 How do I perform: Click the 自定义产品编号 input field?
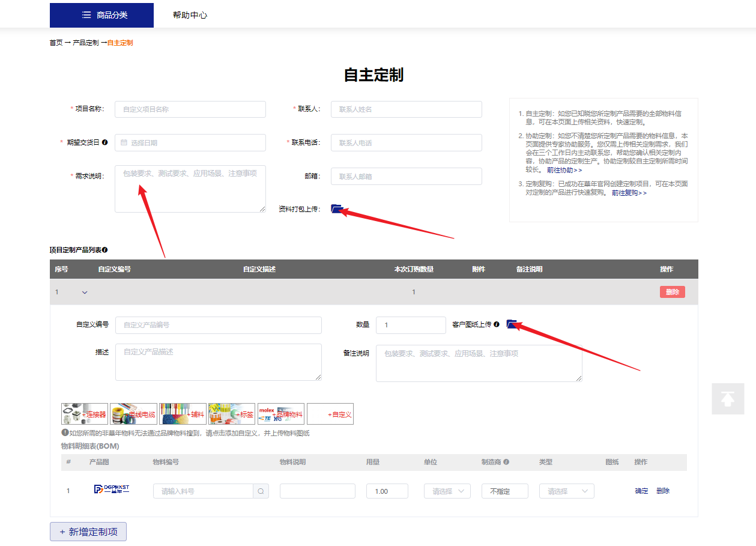tap(219, 325)
